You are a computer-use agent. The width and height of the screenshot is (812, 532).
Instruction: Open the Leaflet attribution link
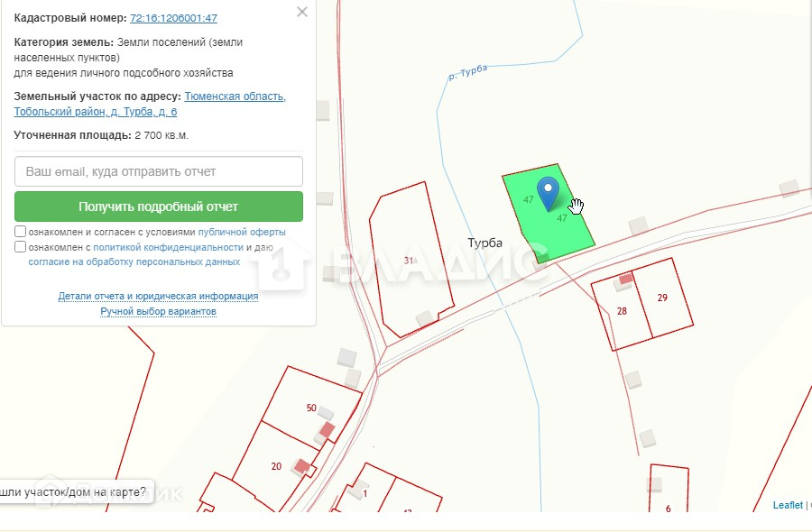(x=787, y=506)
